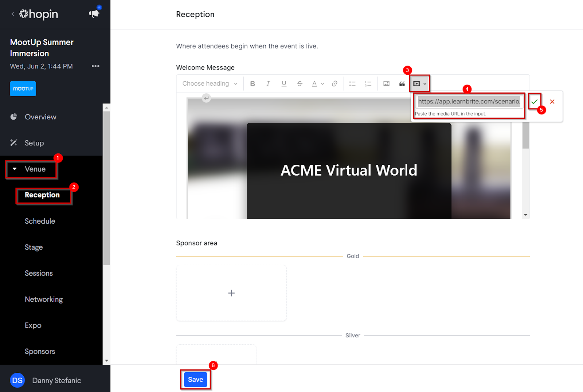Click the editor scrollbar down arrow
This screenshot has width=583, height=392.
click(525, 215)
